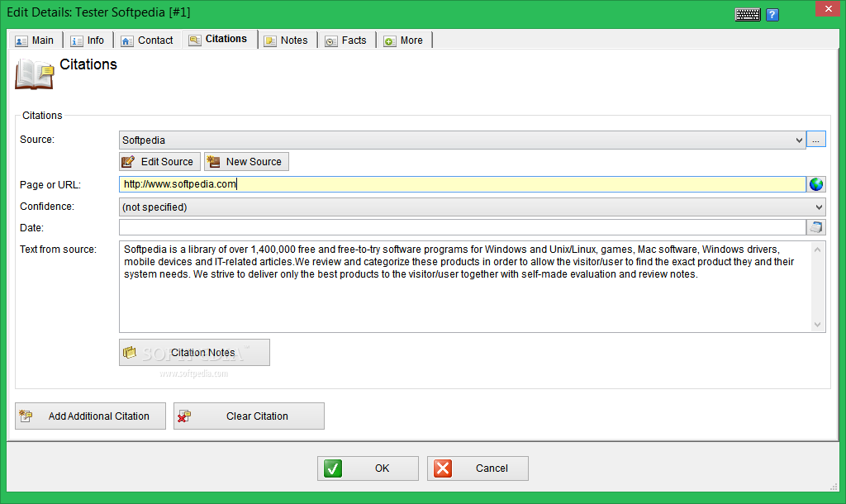
Task: Show the More tab
Action: tap(403, 40)
